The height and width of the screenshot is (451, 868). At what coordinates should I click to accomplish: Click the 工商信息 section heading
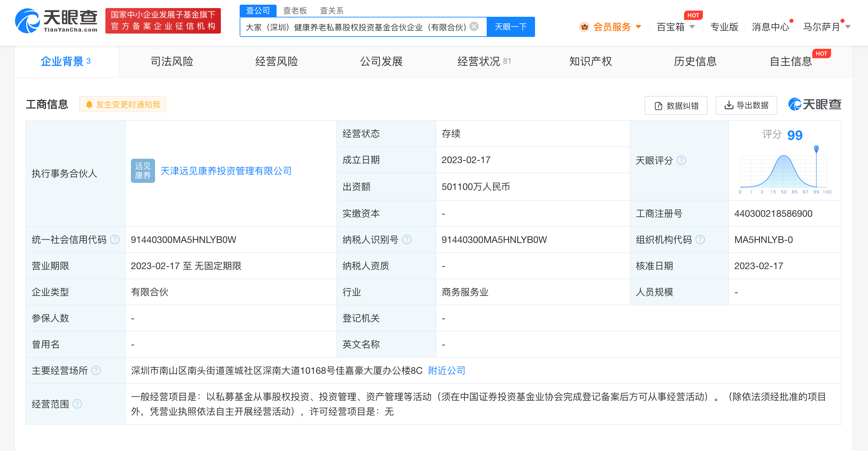coord(47,104)
